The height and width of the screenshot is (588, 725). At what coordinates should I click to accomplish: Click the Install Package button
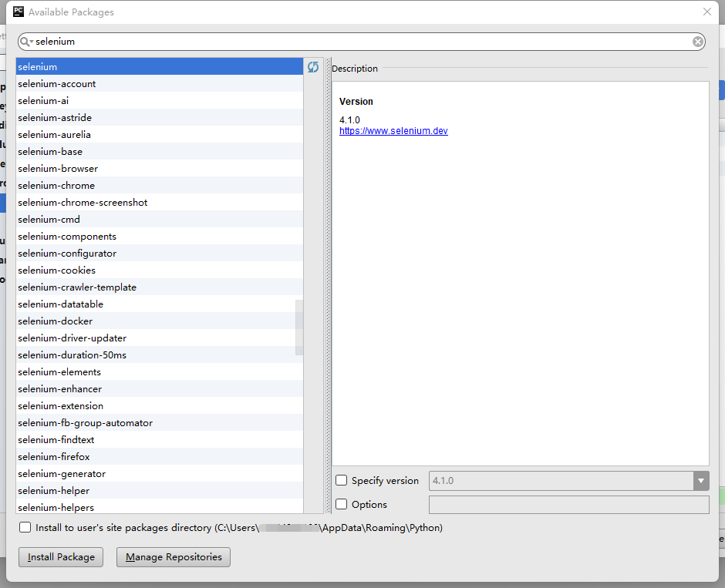(61, 557)
